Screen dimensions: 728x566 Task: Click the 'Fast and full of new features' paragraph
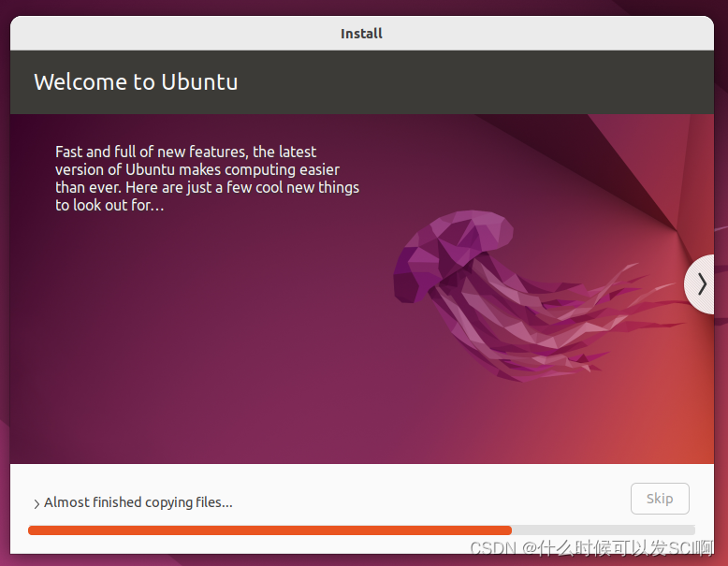tap(207, 179)
